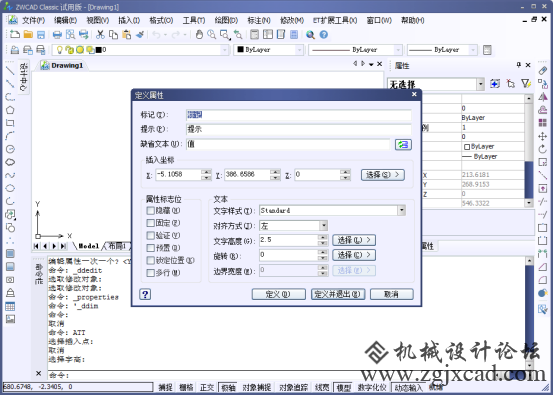Image resolution: width=553 pixels, height=395 pixels.
Task: Click the Cut scissors icon
Action: pos(101,35)
